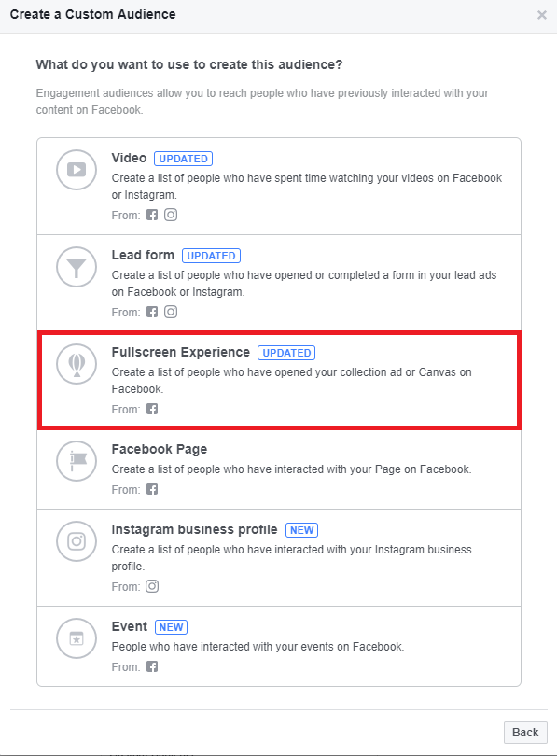Click Facebook source icon under Lead form
Screen dimensions: 557x756
tap(152, 312)
